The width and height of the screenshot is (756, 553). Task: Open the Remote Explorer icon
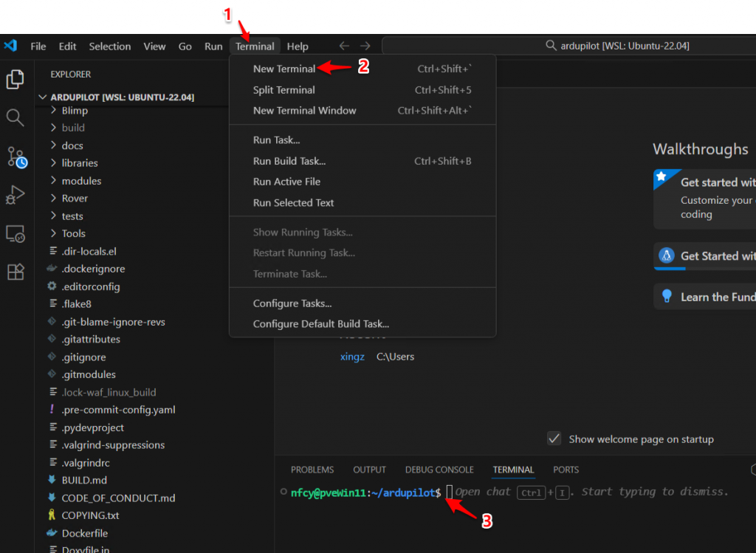click(16, 234)
